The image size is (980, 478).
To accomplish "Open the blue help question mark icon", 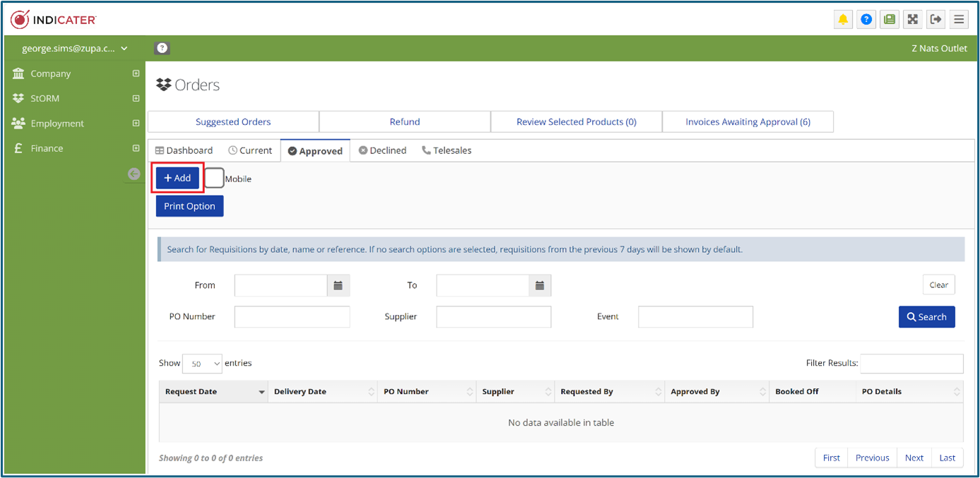I will (x=866, y=19).
